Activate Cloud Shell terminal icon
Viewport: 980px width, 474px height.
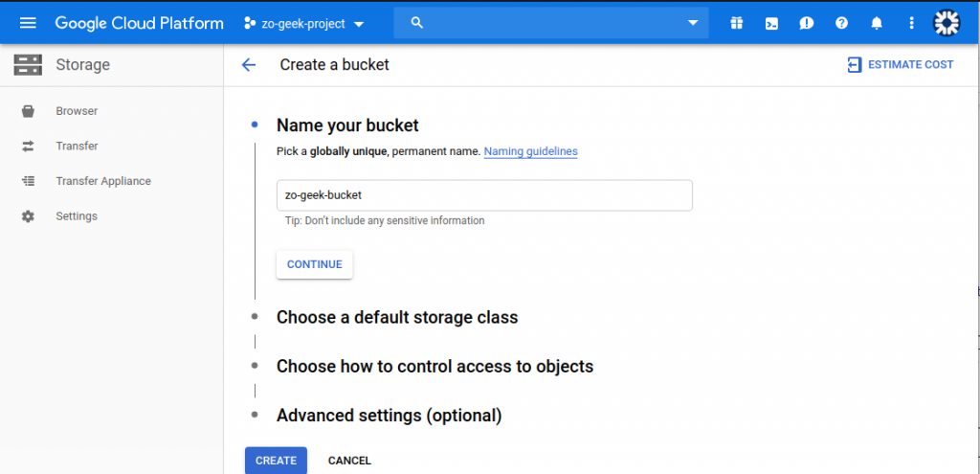772,24
